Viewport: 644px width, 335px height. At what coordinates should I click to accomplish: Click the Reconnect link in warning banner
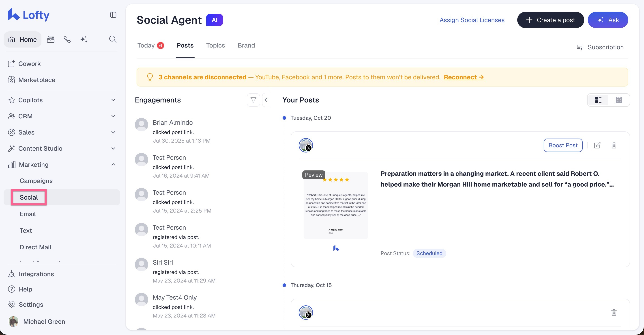464,77
